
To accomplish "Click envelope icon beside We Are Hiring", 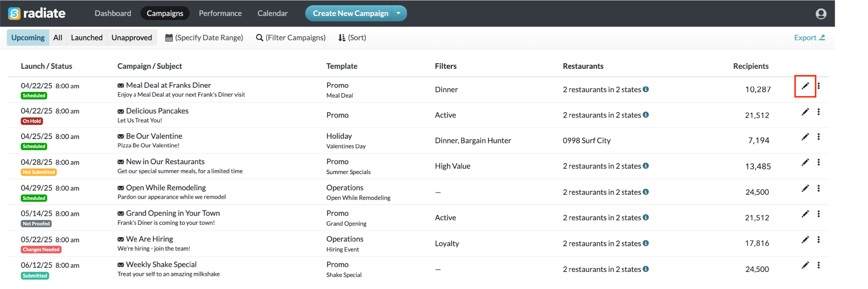I will pos(121,240).
